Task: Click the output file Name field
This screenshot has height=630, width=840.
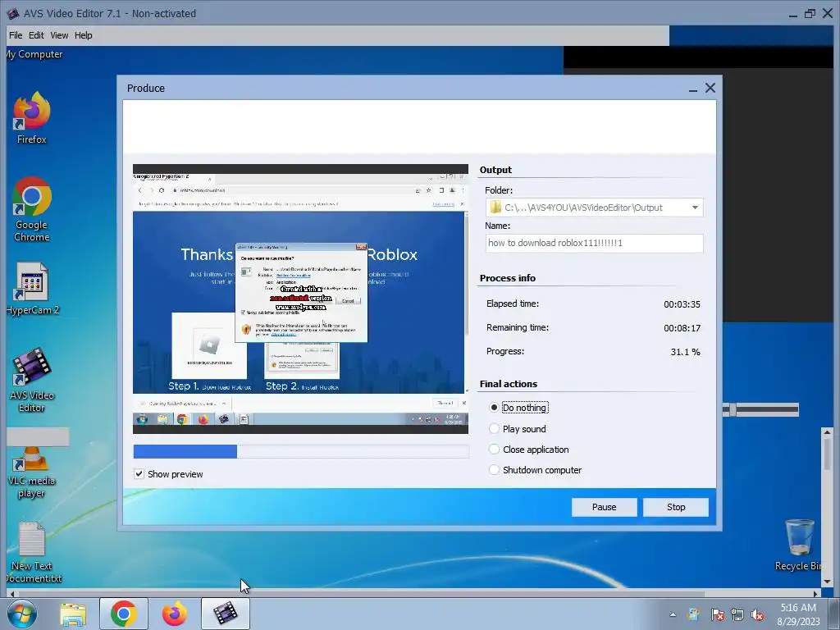Action: click(x=594, y=243)
